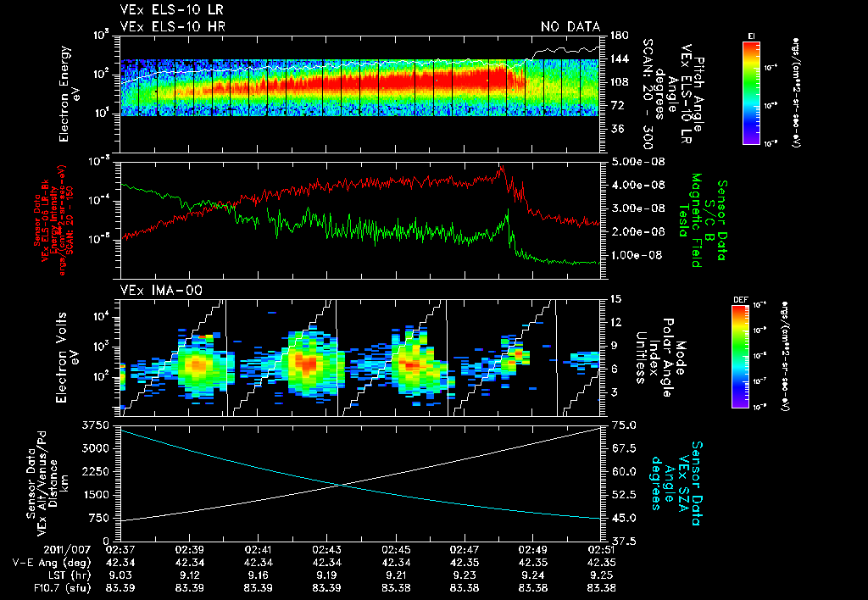Click the LST value '9.16'
Screen dimensions: 868x600
pyautogui.click(x=258, y=575)
